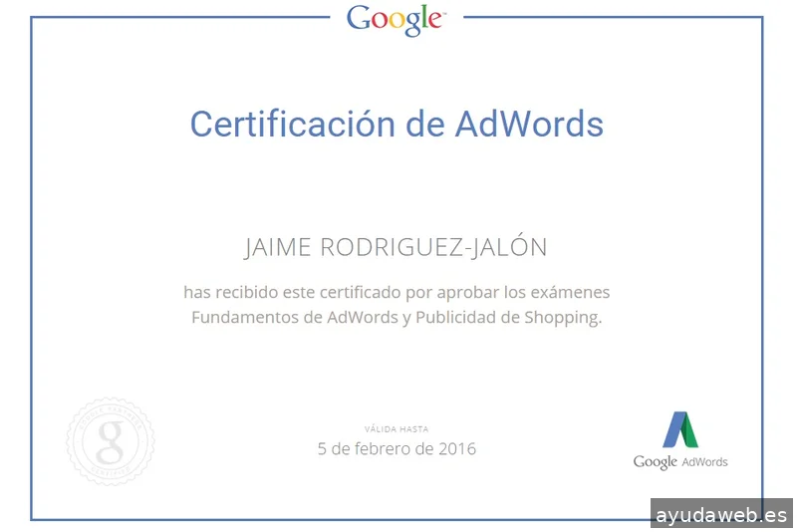Image resolution: width=797 pixels, height=532 pixels.
Task: Click the Google AdWords triangular logo icon
Action: tap(680, 429)
